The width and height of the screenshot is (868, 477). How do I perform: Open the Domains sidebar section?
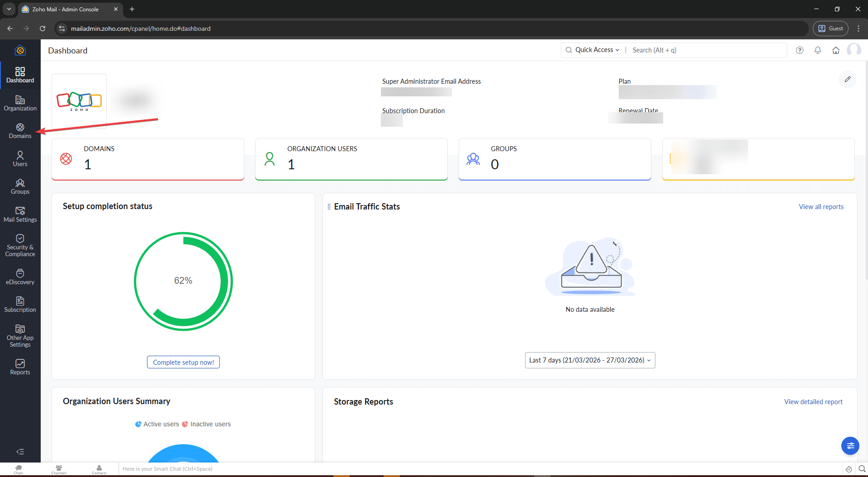pos(20,131)
